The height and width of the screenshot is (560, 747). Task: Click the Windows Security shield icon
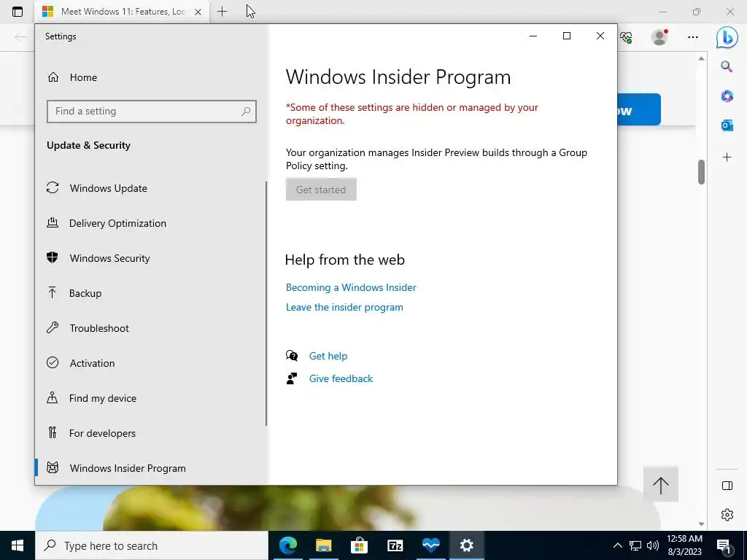pyautogui.click(x=53, y=257)
